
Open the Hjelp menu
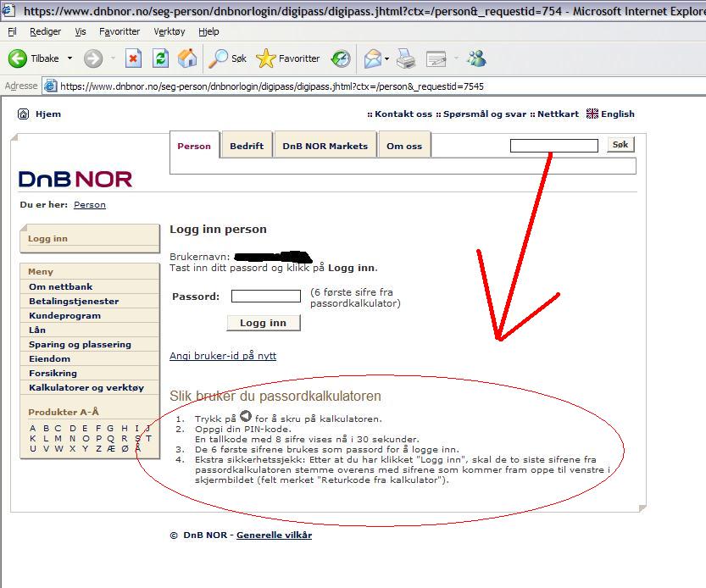click(x=208, y=31)
